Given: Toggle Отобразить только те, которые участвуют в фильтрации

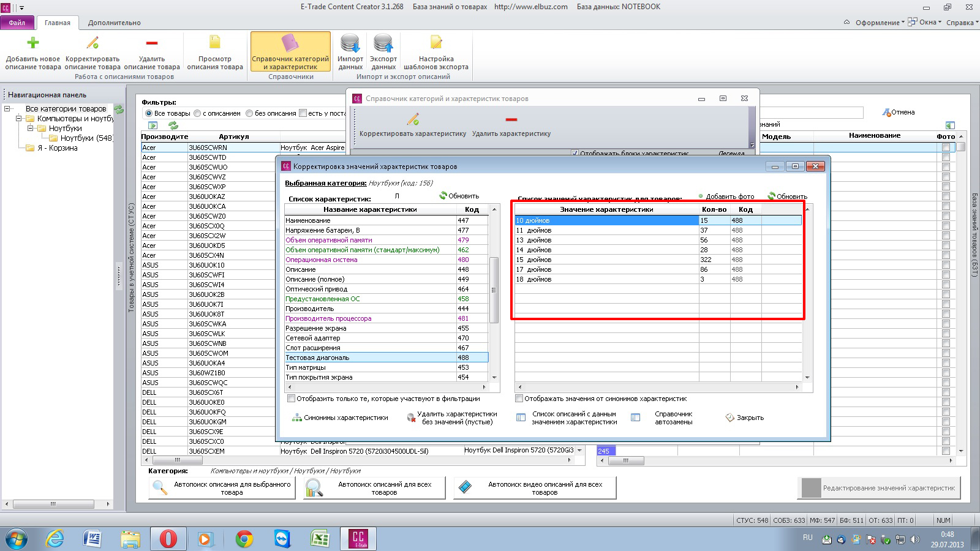Looking at the screenshot, I should click(x=291, y=399).
